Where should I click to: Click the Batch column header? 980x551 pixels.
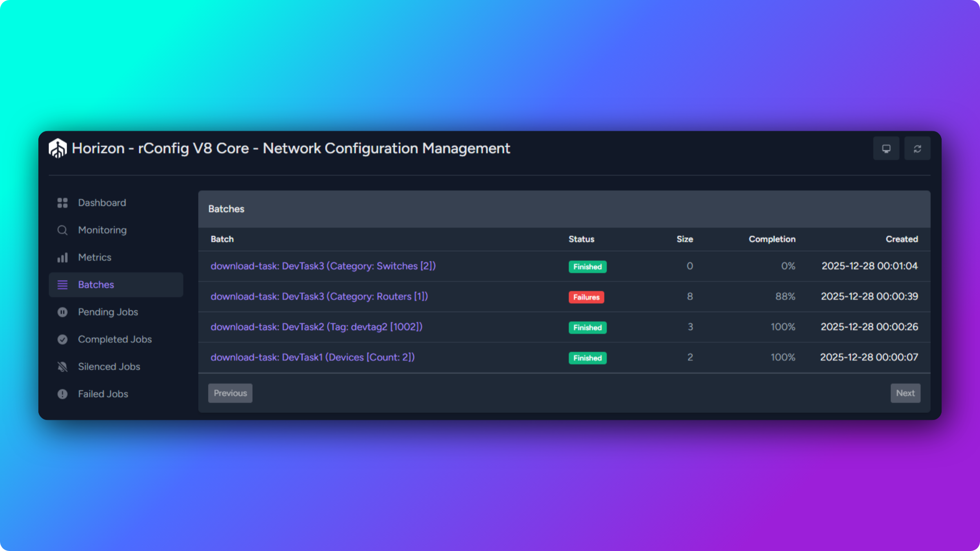pos(222,239)
